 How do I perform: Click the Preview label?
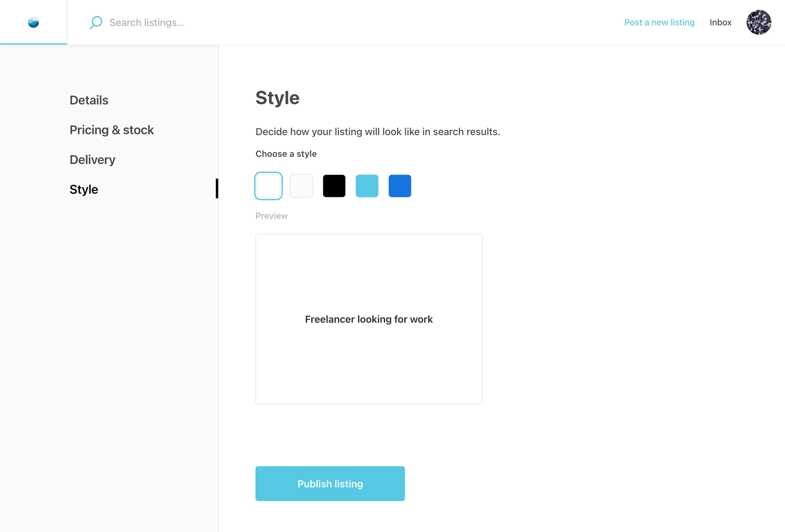(271, 215)
